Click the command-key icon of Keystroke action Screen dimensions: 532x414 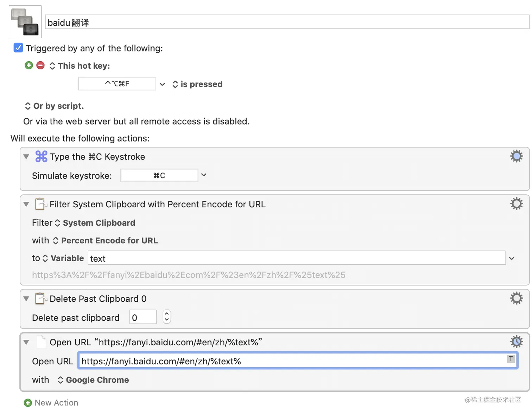pyautogui.click(x=41, y=156)
